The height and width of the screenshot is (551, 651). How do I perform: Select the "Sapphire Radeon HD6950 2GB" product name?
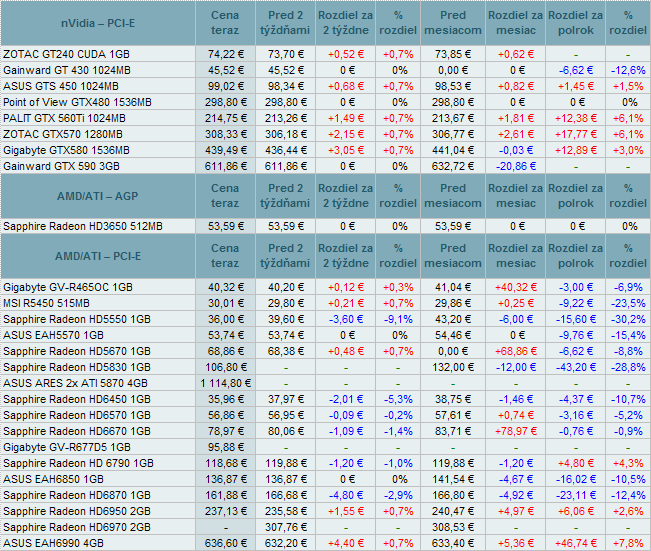[x=77, y=511]
